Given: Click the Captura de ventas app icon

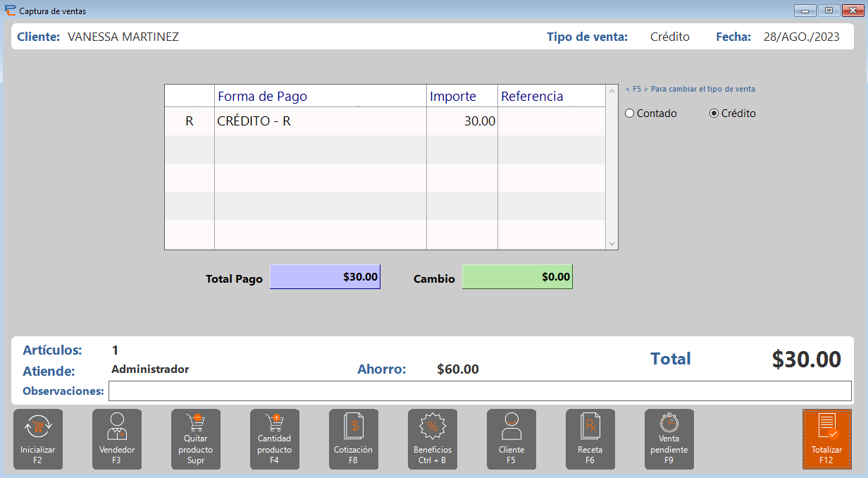Looking at the screenshot, I should 10,11.
